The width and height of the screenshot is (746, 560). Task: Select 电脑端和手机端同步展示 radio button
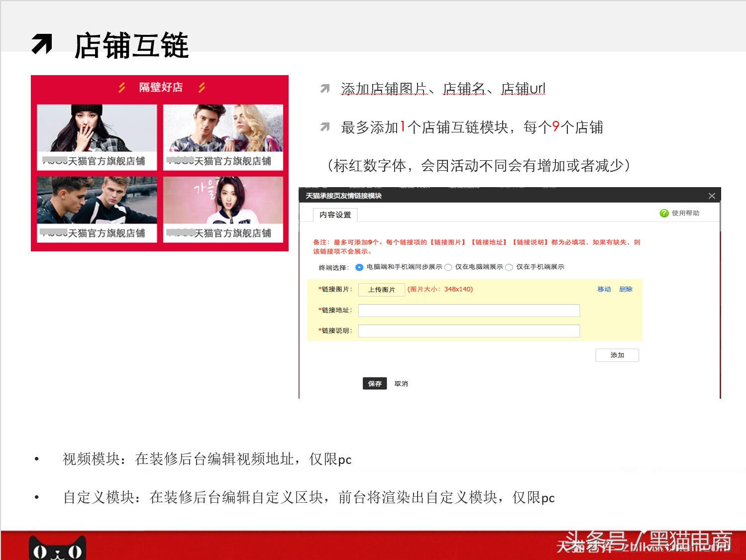[359, 267]
